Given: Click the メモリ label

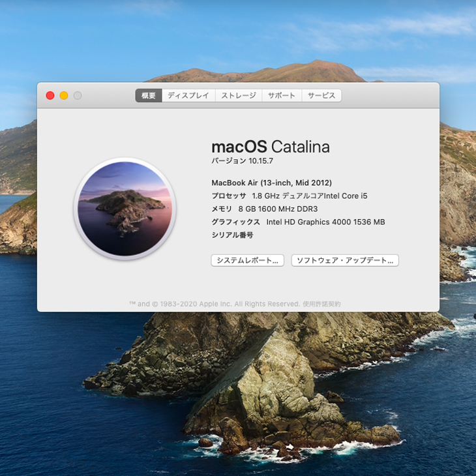Looking at the screenshot, I should click(222, 209).
